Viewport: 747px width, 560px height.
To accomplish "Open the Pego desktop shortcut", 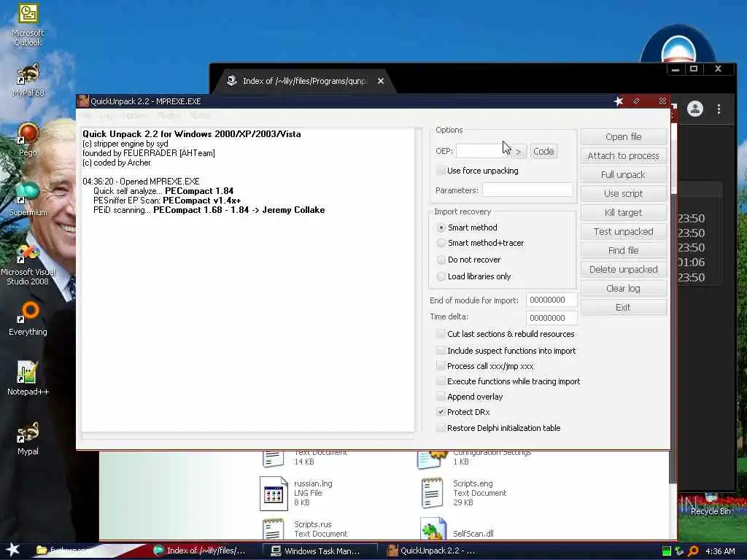I will (28, 139).
